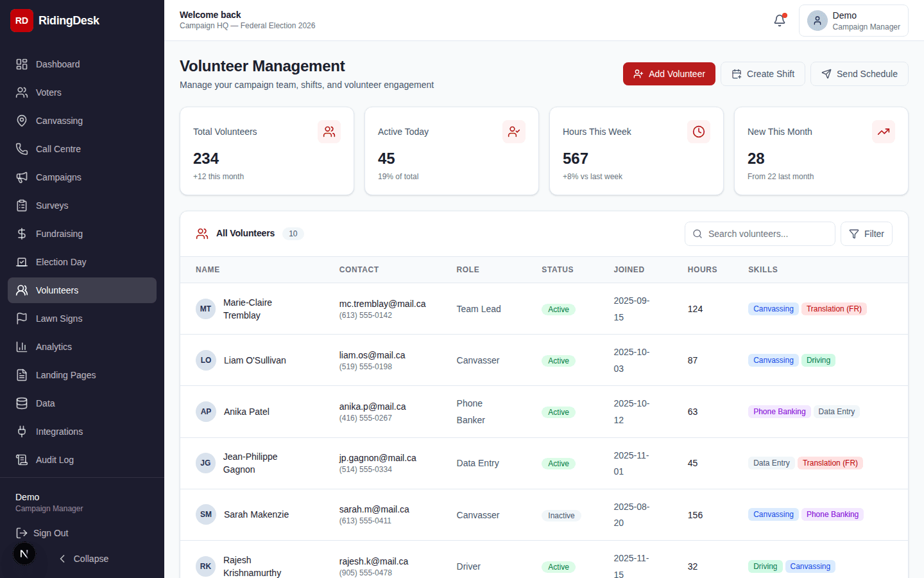Open the Filter options for volunteers
Image resolution: width=924 pixels, height=578 pixels.
(x=866, y=234)
